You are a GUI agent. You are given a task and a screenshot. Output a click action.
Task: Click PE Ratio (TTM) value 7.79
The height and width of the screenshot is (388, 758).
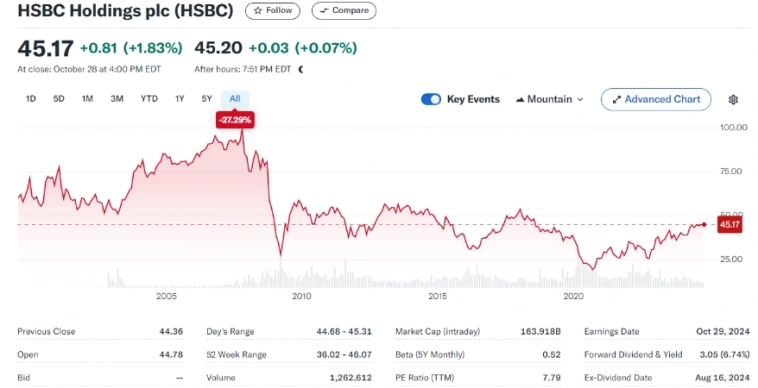[552, 378]
